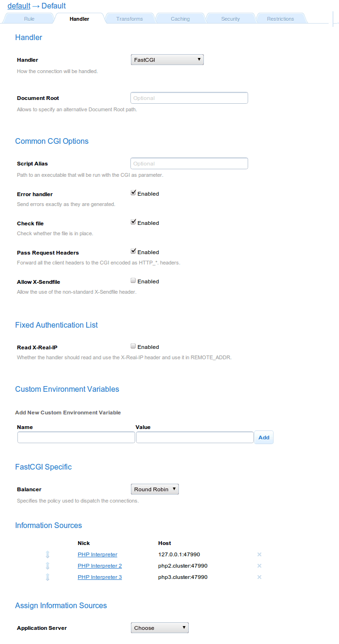The height and width of the screenshot is (644, 339).
Task: Enable the Allow X-Sendfile checkbox
Action: click(133, 281)
